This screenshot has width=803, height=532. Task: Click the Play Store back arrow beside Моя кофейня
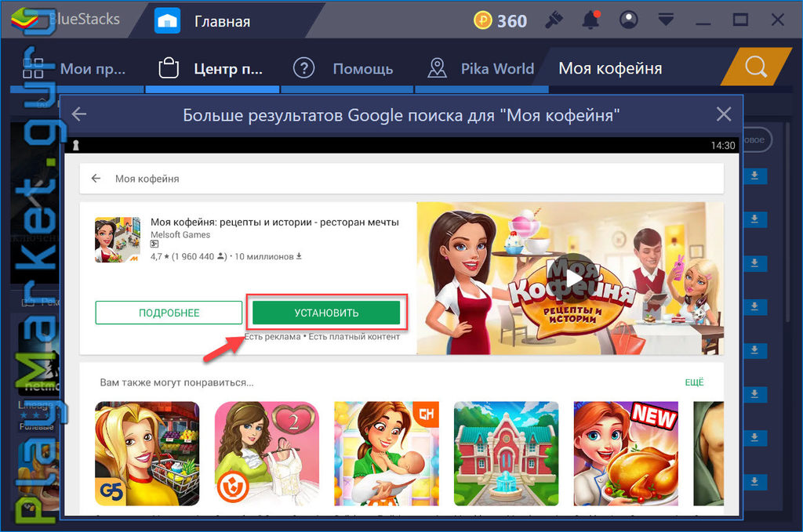(x=96, y=178)
